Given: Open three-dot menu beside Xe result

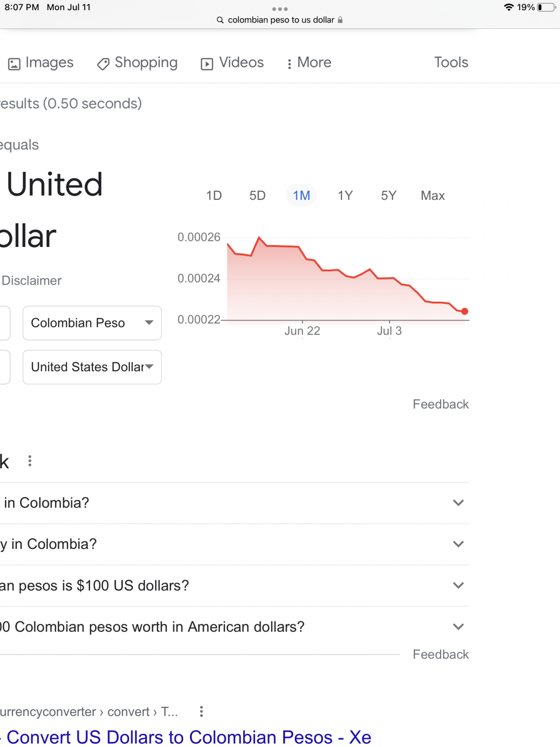Looking at the screenshot, I should point(201,712).
